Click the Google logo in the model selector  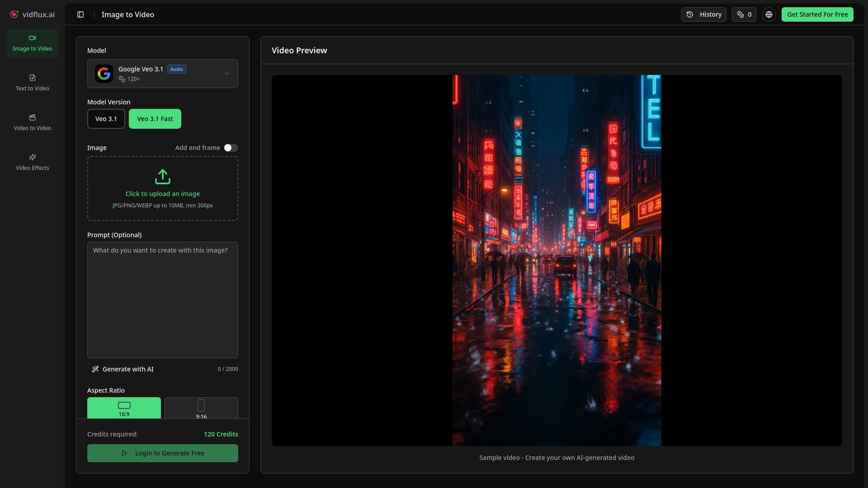click(x=104, y=73)
